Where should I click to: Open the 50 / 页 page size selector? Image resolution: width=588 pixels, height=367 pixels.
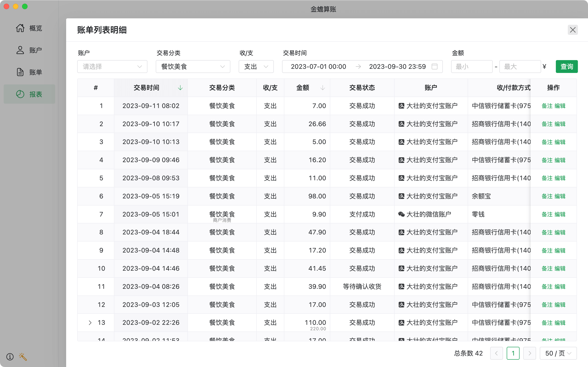558,353
